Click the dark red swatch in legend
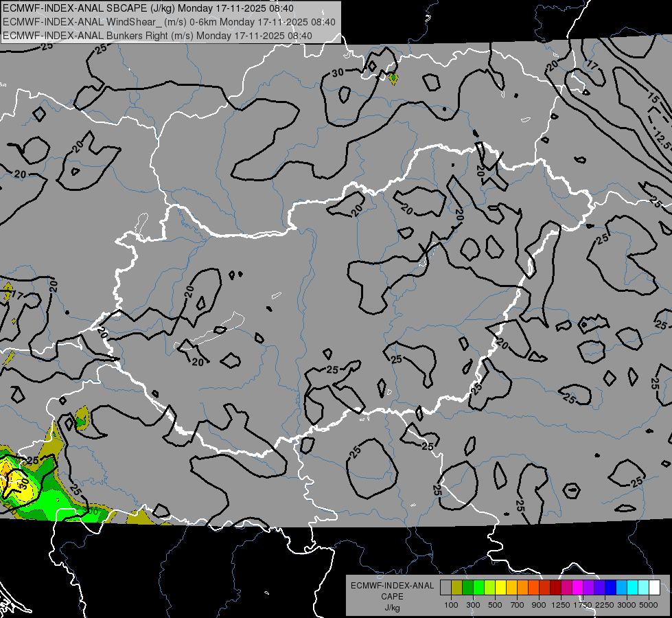Screen dimensions: 672x618 pyautogui.click(x=555, y=587)
